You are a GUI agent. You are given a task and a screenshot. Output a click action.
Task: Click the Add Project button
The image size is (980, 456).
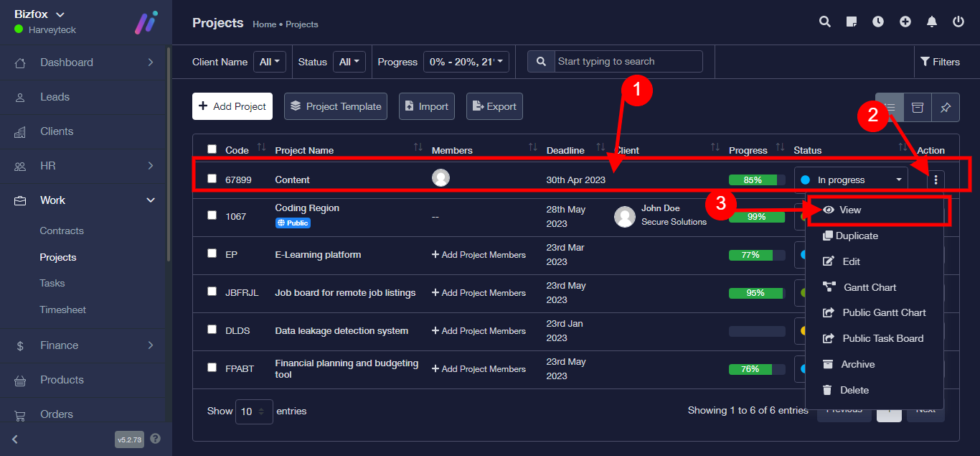(x=232, y=106)
